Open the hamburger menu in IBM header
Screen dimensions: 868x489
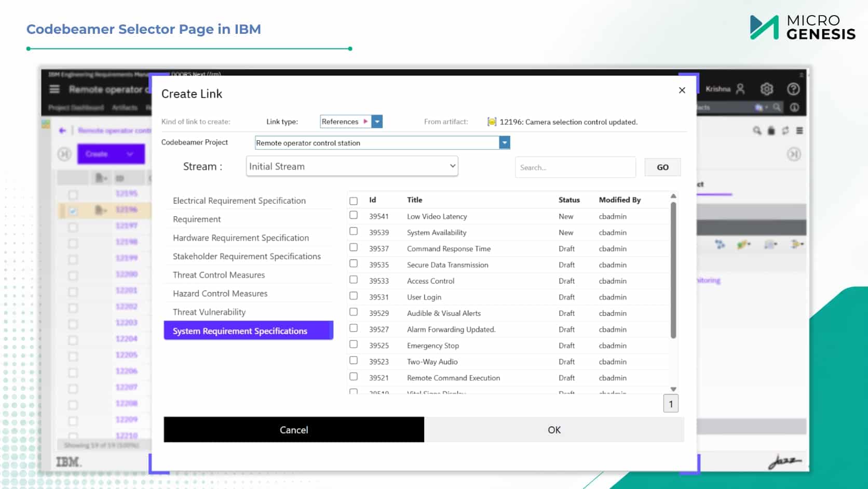(55, 89)
